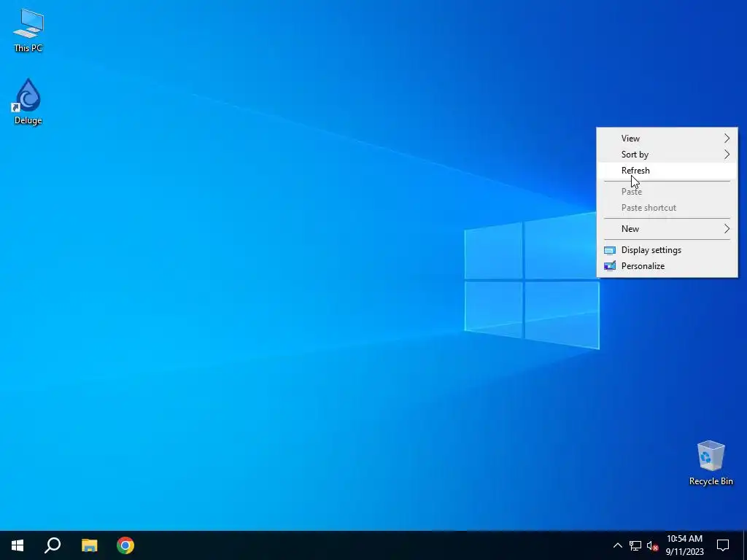
Task: Open the This PC desktop icon
Action: click(28, 31)
